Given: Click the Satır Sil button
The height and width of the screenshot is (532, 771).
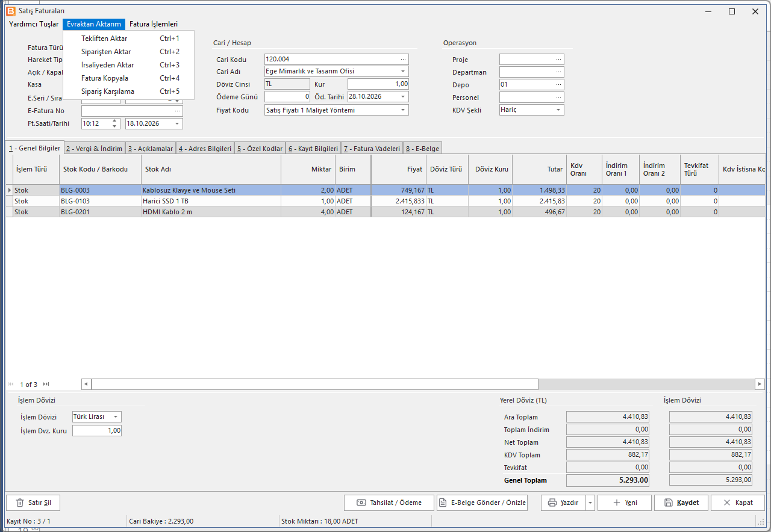Looking at the screenshot, I should (x=33, y=503).
